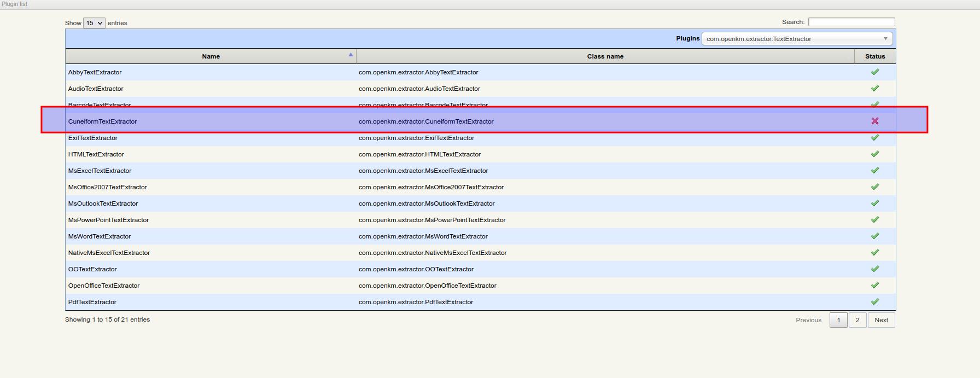
Task: Open the Show entries count dropdown
Action: [94, 23]
